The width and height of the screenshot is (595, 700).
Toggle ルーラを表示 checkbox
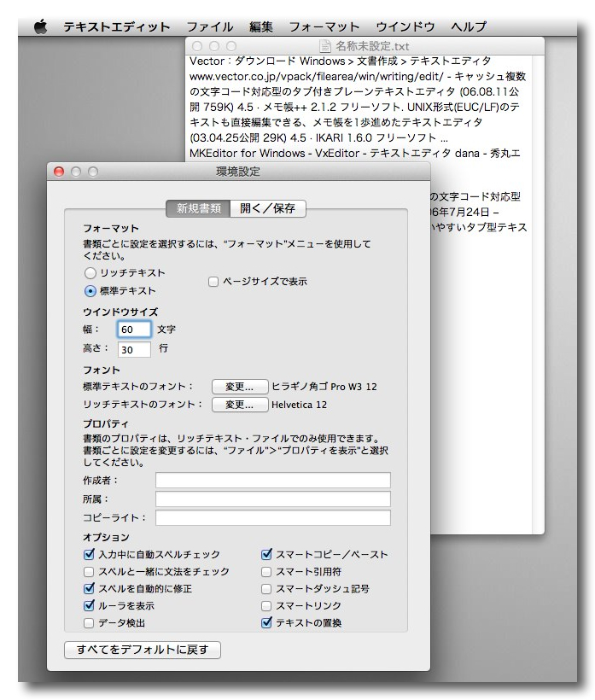coord(89,605)
